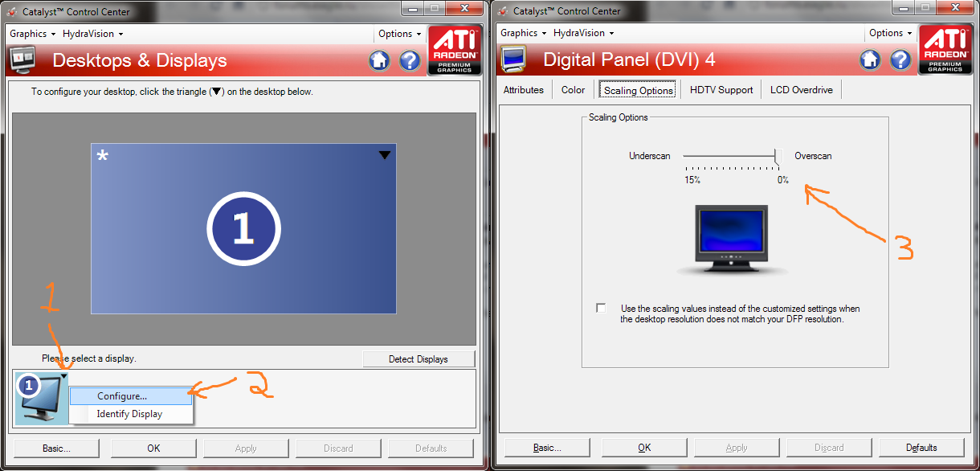Click the asterisk on desktop 1 preview
980x471 pixels.
(x=102, y=156)
